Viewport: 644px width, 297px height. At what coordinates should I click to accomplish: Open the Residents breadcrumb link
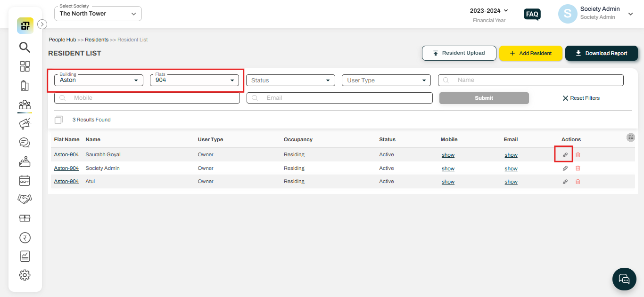coord(96,40)
